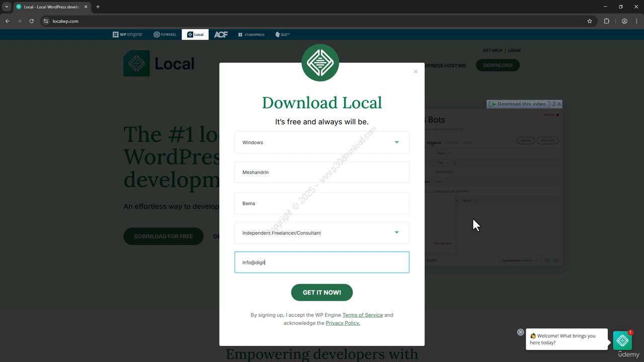Click first name field Meshandrin
The width and height of the screenshot is (644, 362).
[x=322, y=172]
